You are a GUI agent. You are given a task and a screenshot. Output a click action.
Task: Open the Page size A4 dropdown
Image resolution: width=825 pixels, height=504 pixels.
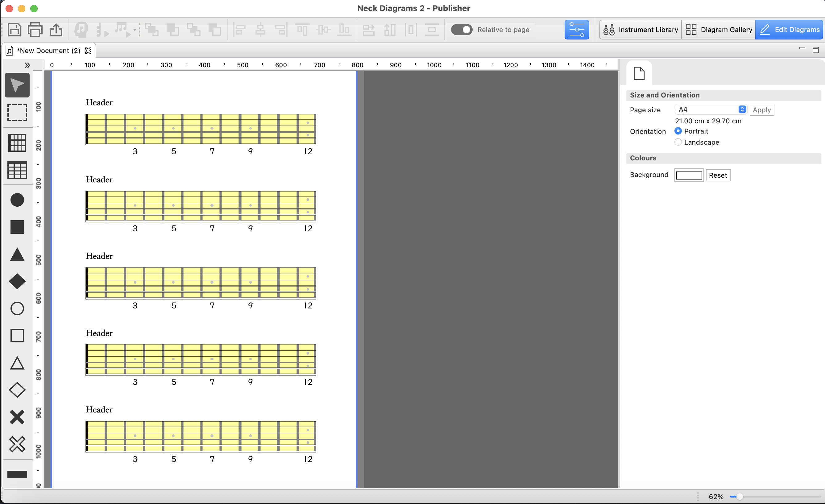click(711, 109)
